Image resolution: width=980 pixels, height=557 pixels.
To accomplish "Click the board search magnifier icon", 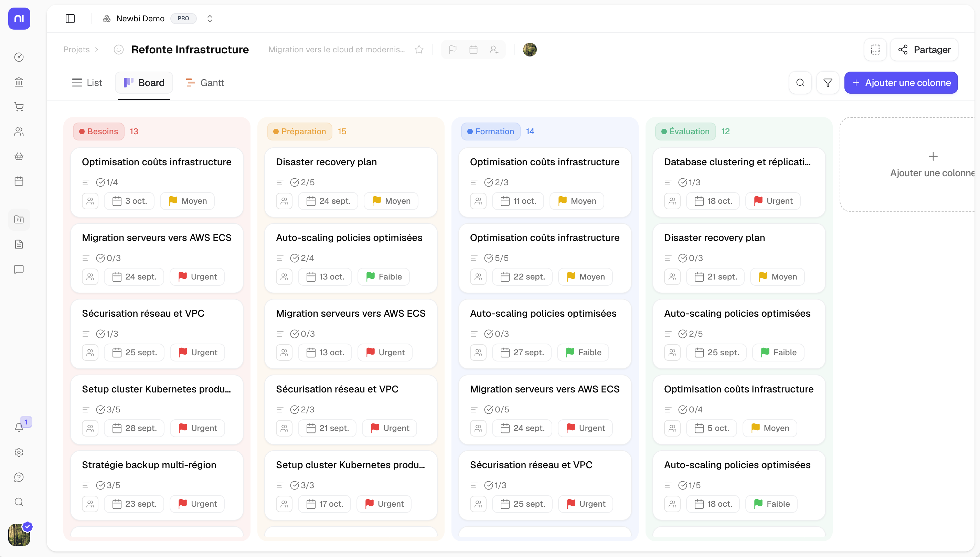I will pyautogui.click(x=800, y=83).
